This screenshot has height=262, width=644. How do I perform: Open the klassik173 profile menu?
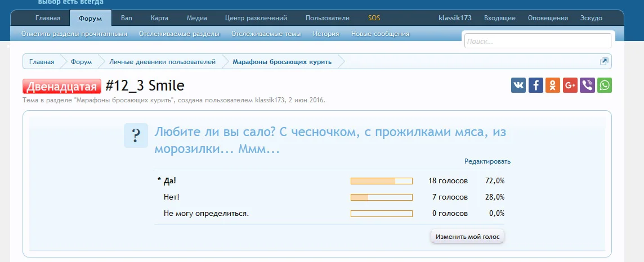point(455,18)
